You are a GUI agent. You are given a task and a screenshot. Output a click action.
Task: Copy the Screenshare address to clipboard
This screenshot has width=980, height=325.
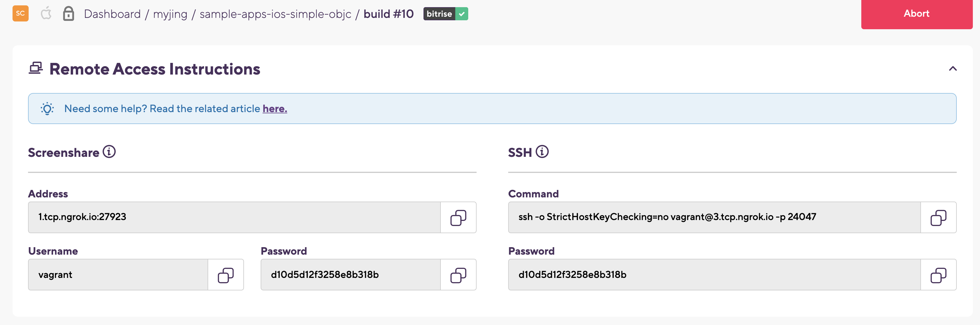[x=458, y=218]
